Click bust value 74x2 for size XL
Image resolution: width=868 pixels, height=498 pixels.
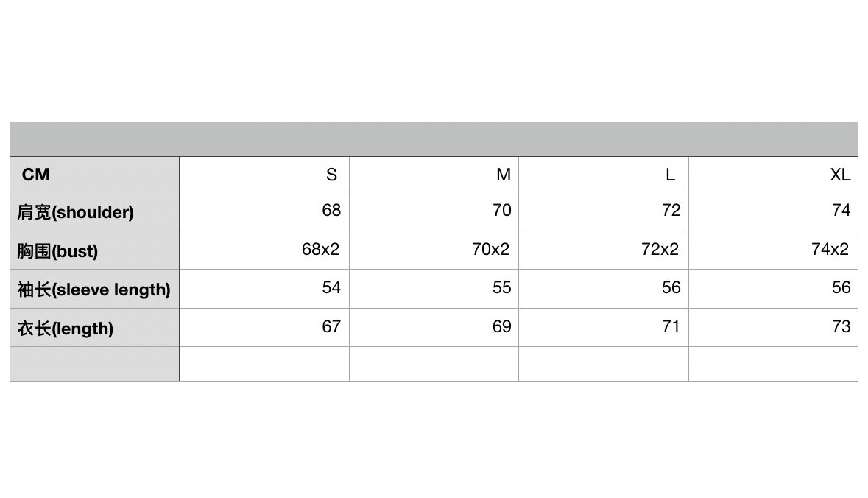pyautogui.click(x=830, y=250)
